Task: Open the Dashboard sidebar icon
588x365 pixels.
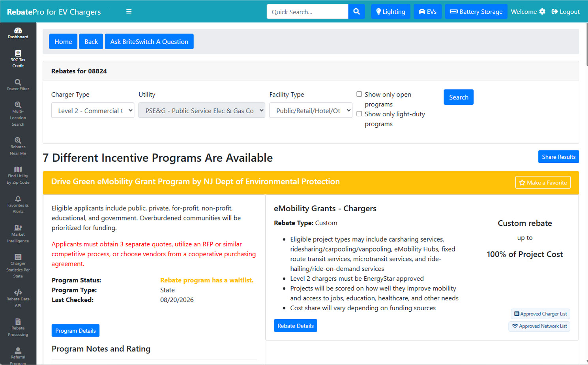Action: 18,33
